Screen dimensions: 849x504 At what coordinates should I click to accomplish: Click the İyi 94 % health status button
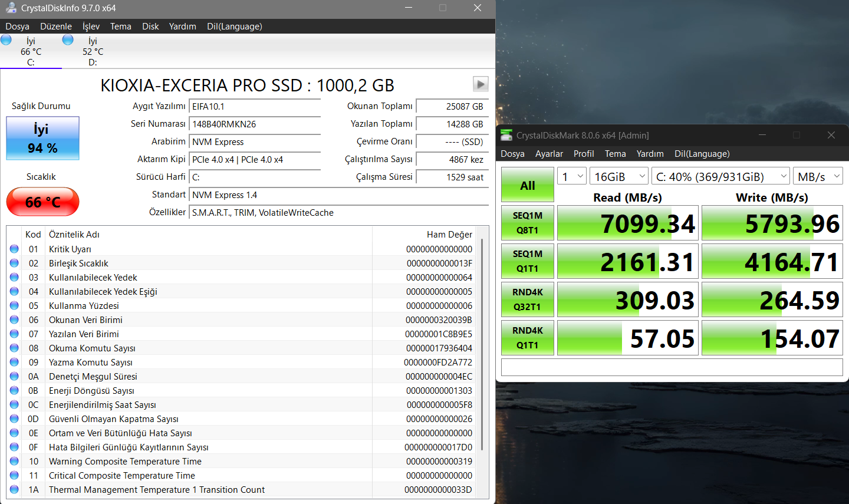click(x=42, y=139)
